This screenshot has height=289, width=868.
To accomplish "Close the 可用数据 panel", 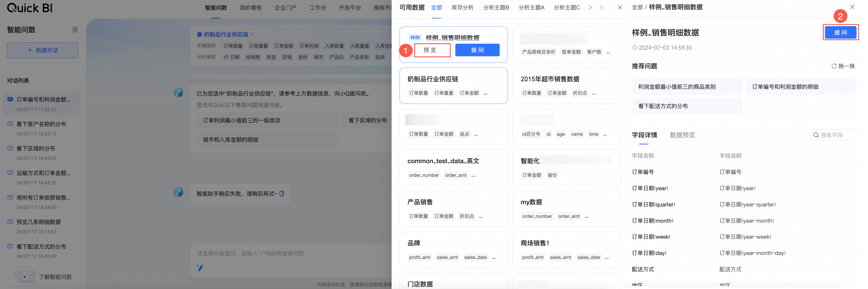I will [x=619, y=7].
